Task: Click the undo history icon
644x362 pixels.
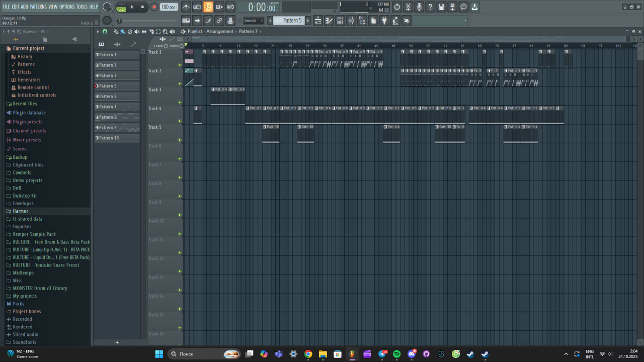Action: 397,7
